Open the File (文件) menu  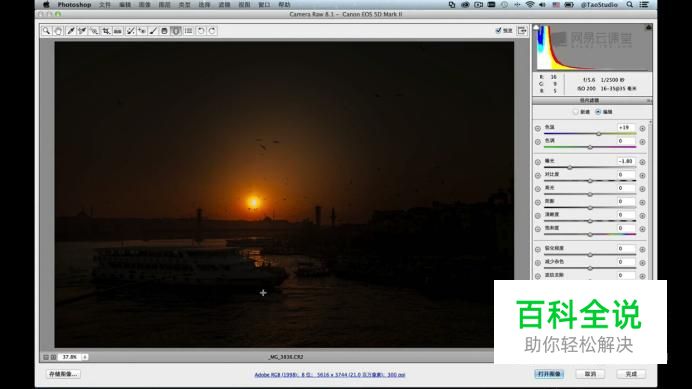(105, 4)
